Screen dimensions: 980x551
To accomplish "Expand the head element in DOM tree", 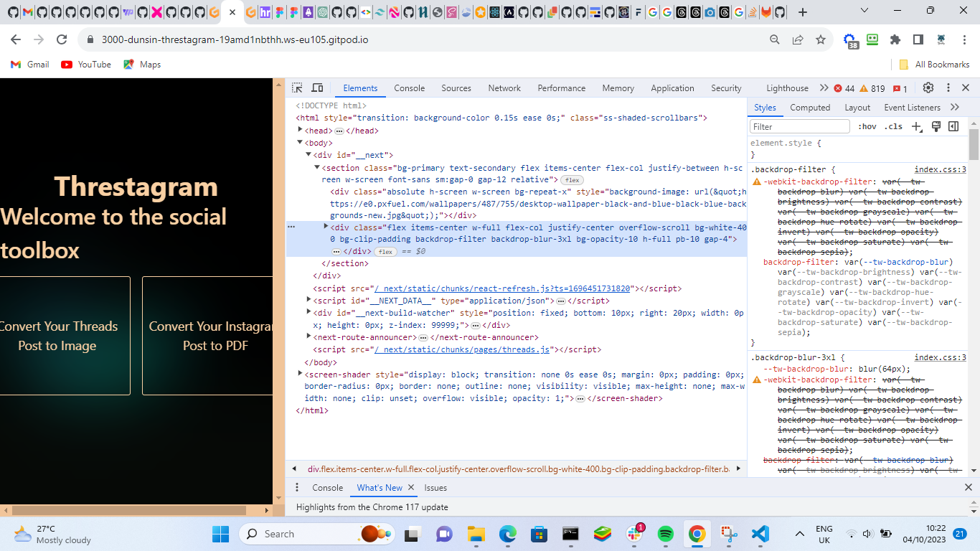I will [300, 131].
